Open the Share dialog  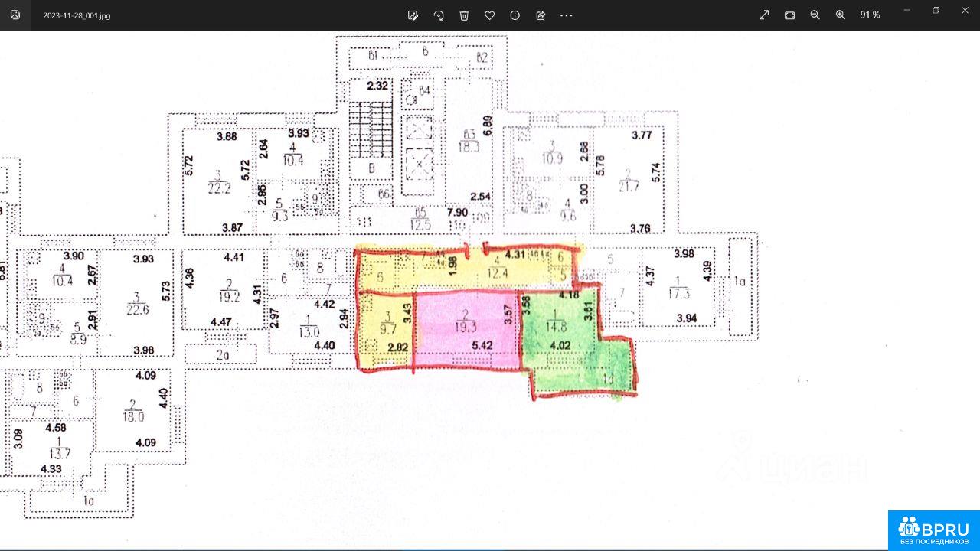[x=541, y=15]
